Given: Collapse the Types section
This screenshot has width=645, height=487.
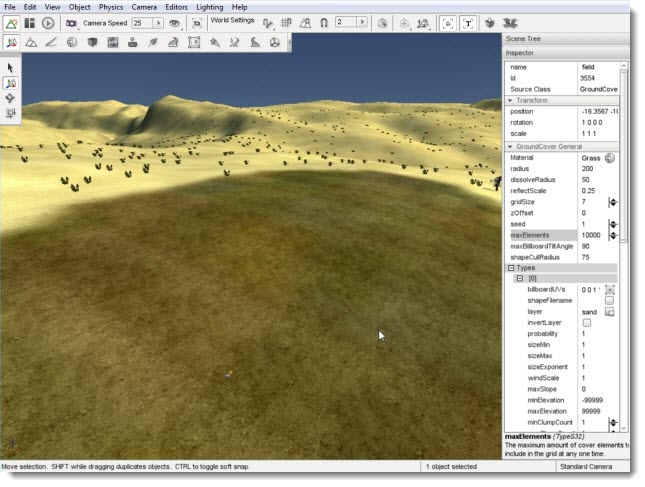Looking at the screenshot, I should pos(511,268).
